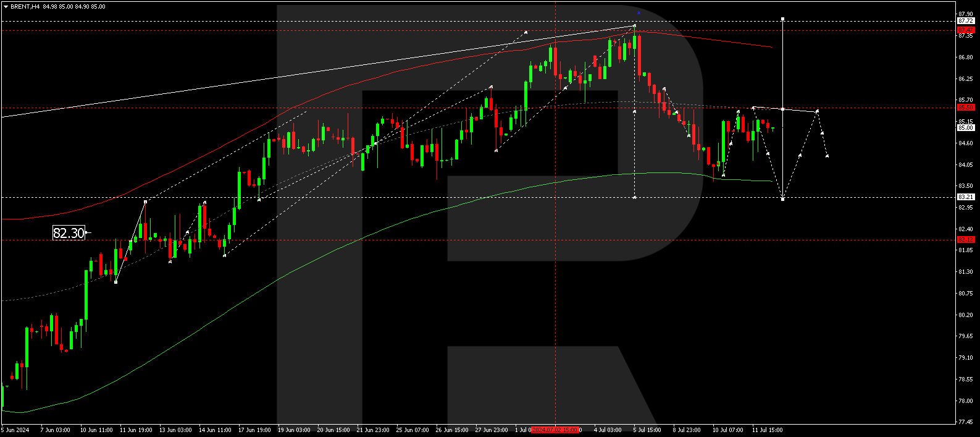The height and width of the screenshot is (437, 980).
Task: Click the 79.10 price axis label
Action: pos(965,358)
